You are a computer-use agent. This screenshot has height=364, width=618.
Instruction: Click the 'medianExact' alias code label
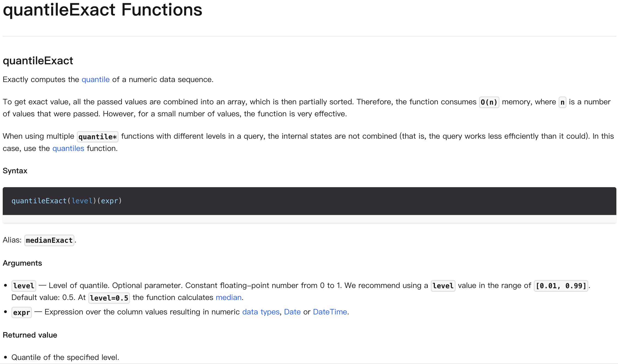(49, 240)
